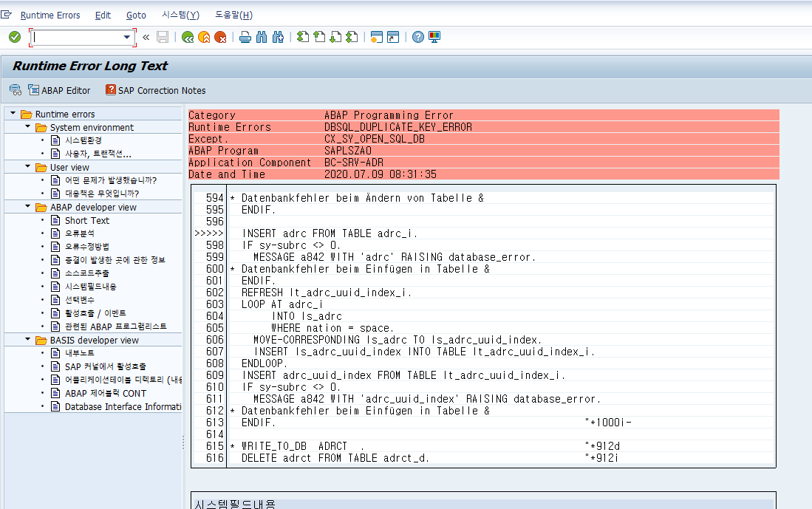Select the 오류분석 node
Screen dimensions: 812x509
(79, 233)
